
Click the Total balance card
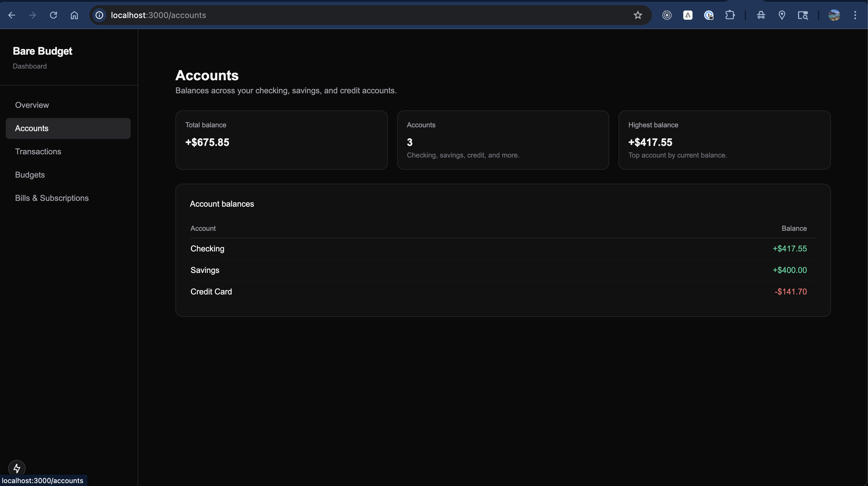click(x=281, y=140)
